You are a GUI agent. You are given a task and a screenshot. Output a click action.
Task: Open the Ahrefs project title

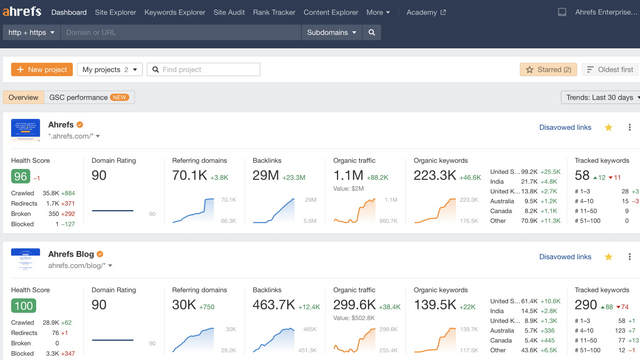(x=61, y=124)
